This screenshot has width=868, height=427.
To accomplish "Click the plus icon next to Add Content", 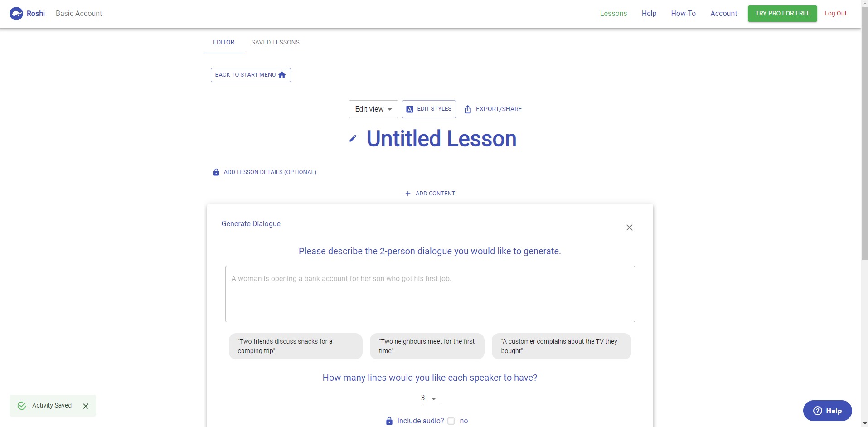I will tap(408, 194).
